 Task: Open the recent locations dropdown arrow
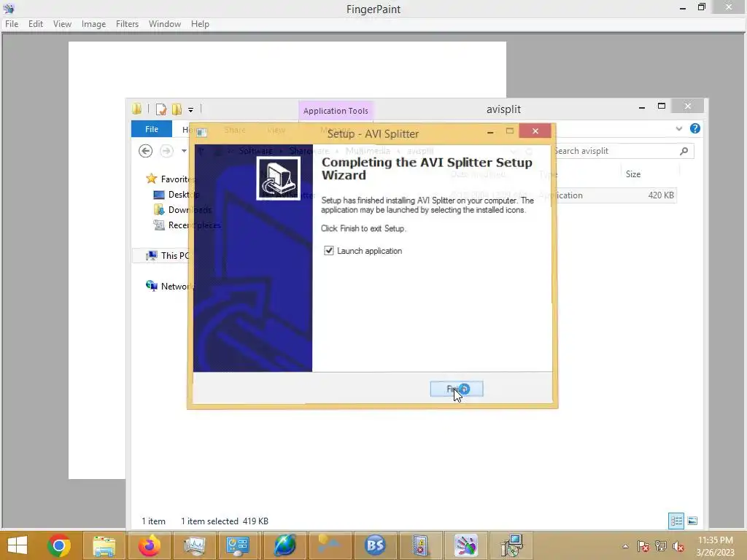pos(184,151)
